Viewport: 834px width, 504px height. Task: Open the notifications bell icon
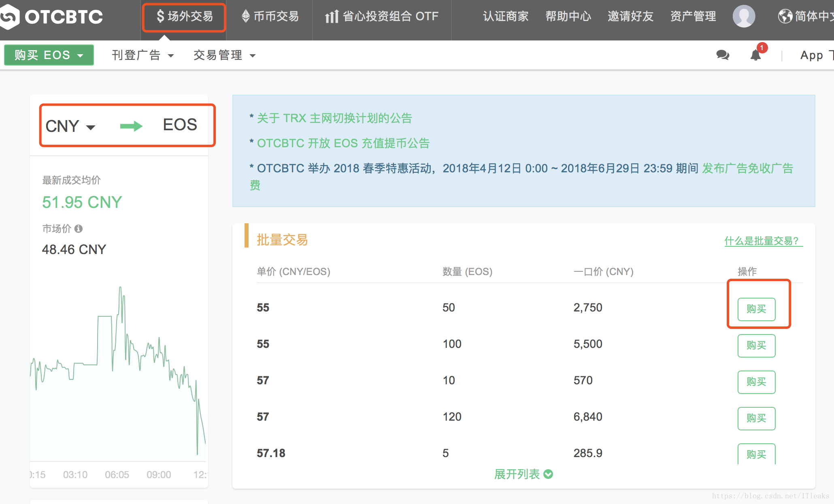click(755, 55)
